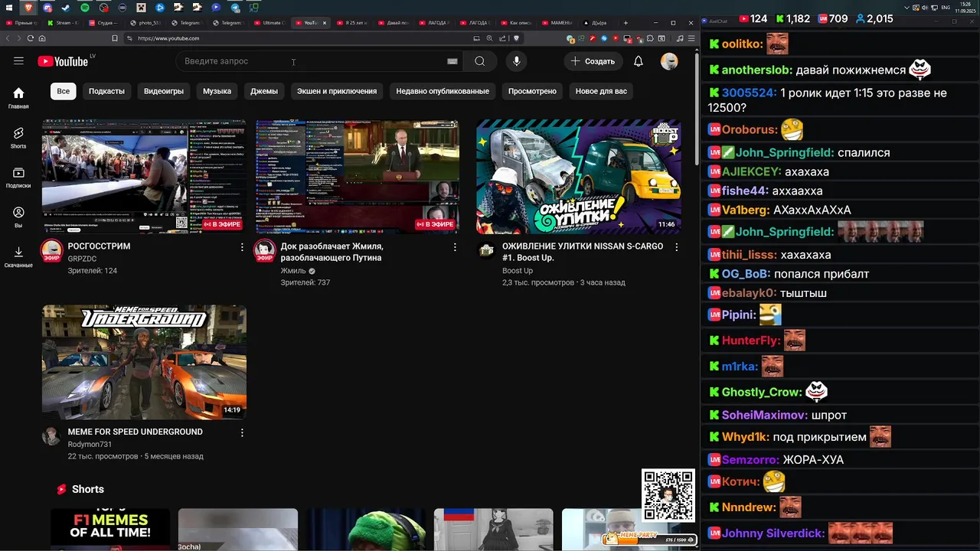Screen dimensions: 980x551
Task: Open Putin podium live stream thumbnail
Action: pyautogui.click(x=358, y=176)
